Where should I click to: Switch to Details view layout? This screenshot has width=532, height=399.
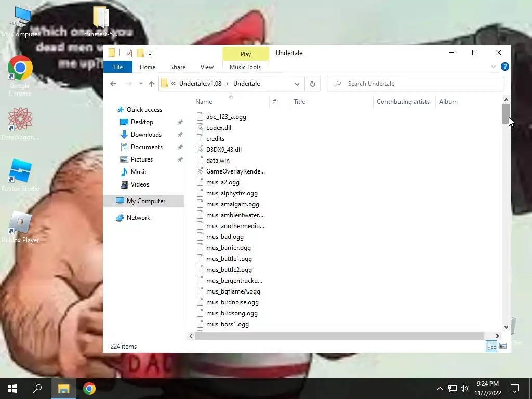(491, 346)
